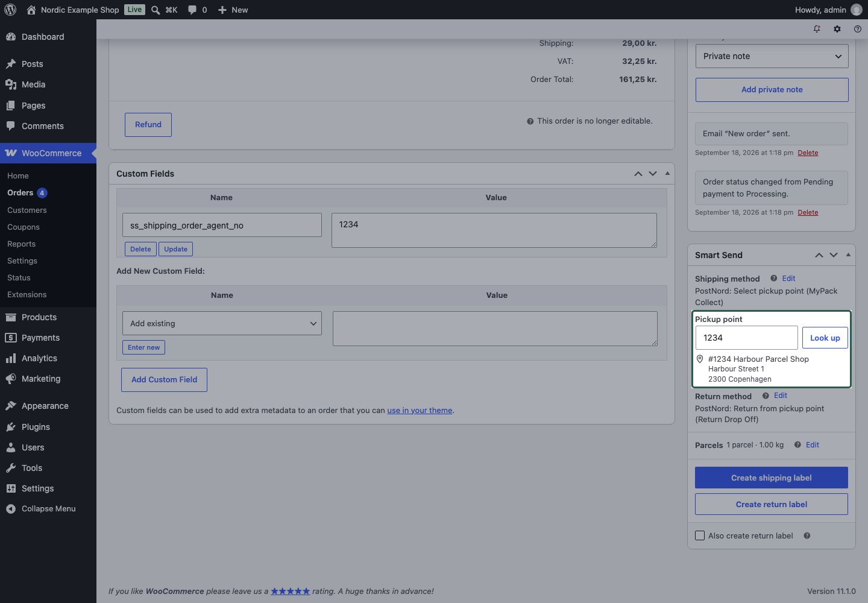
Task: Move Smart Send panel down
Action: tap(834, 255)
